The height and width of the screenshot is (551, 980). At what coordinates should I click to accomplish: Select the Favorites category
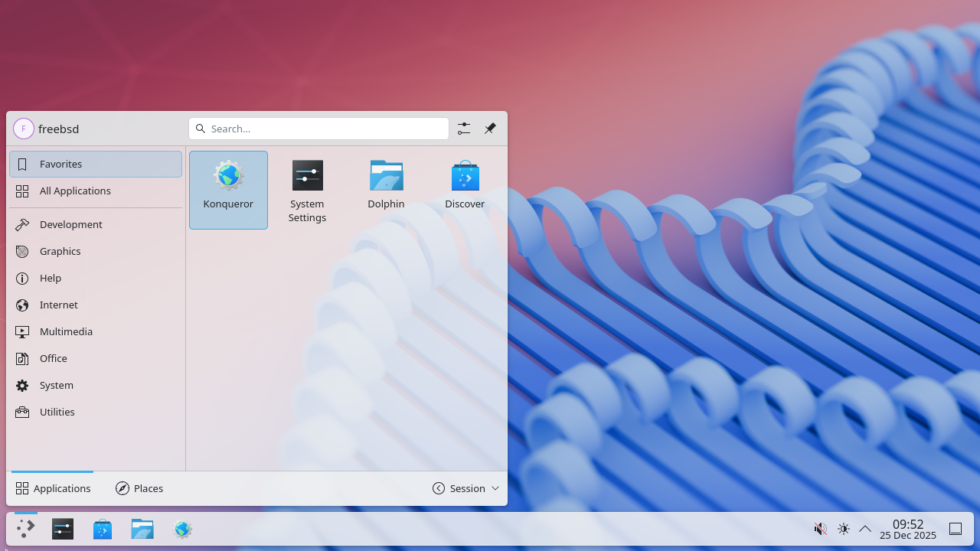click(96, 164)
